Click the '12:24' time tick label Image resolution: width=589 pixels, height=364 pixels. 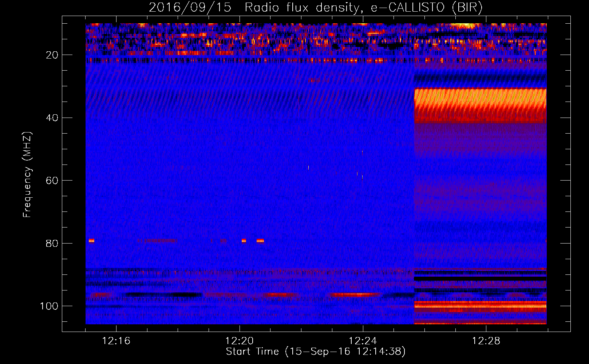pos(363,341)
